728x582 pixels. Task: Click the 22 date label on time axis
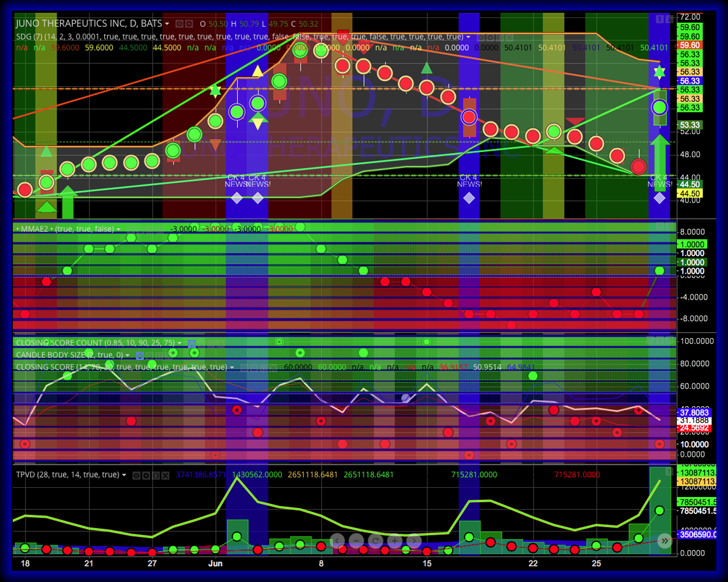point(533,563)
